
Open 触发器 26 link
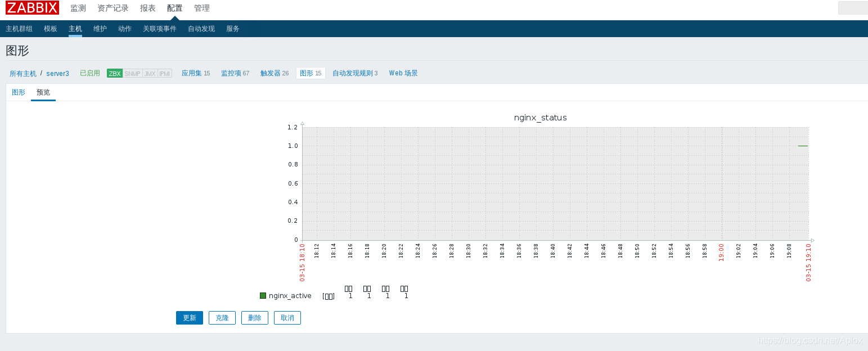tap(275, 73)
